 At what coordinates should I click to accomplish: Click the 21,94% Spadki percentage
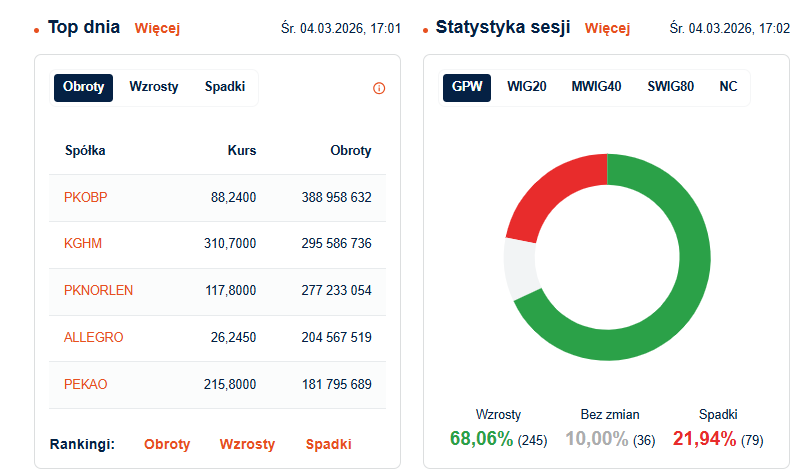point(704,439)
